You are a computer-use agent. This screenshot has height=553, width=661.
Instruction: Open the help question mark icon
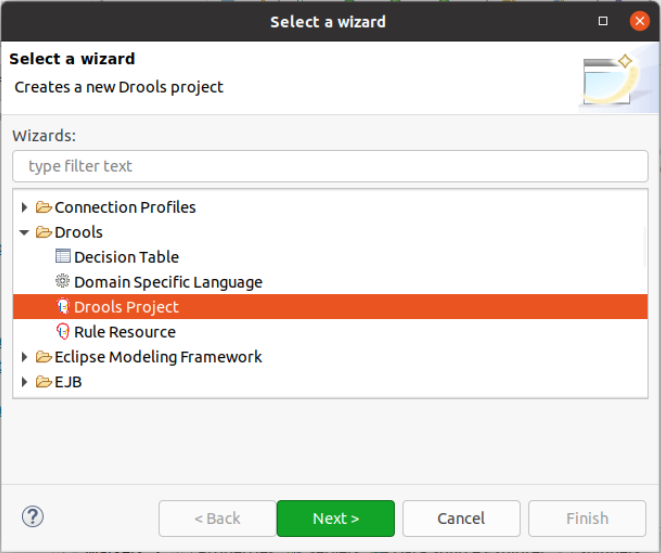pos(33,517)
